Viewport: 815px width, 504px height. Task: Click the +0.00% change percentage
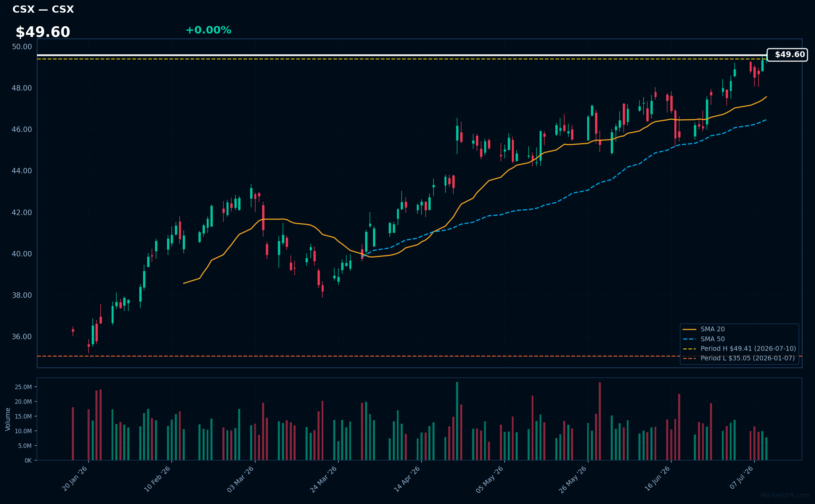[208, 30]
